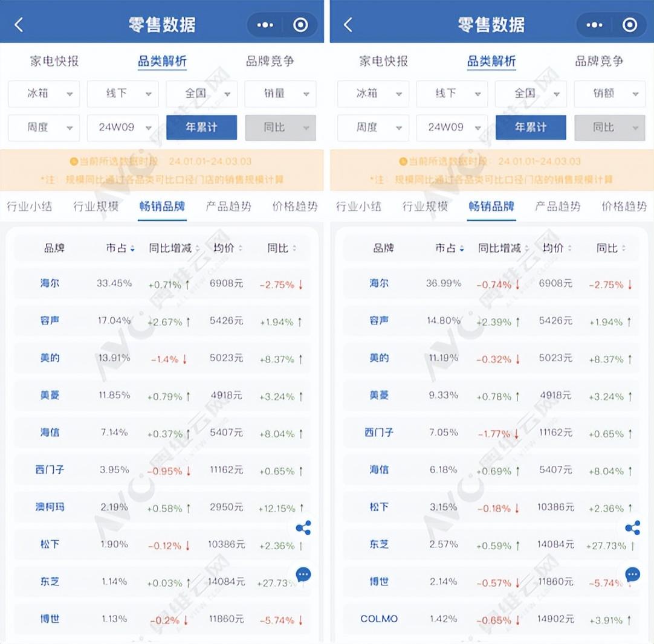
Task: Open the chat bubble icon in the right panel
Action: coord(632,574)
